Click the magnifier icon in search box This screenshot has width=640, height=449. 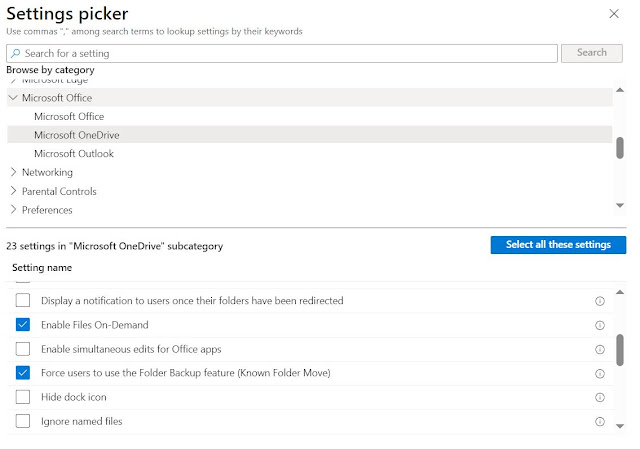click(x=16, y=53)
